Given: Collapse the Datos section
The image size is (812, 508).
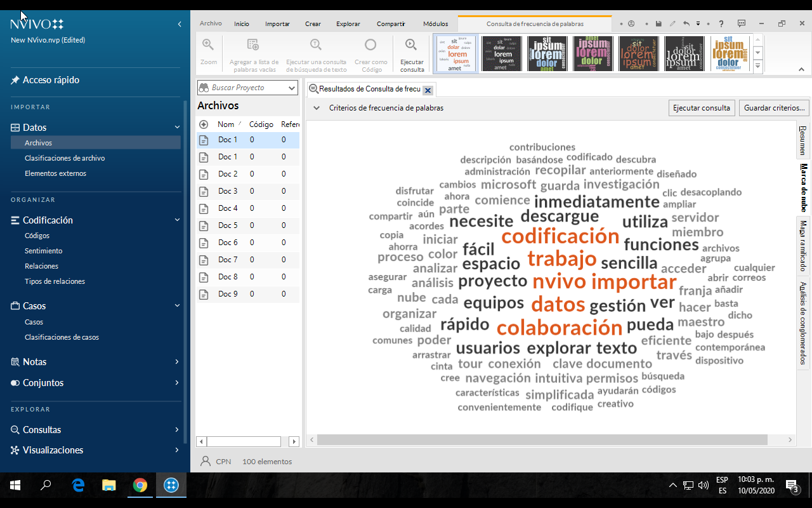Looking at the screenshot, I should coord(178,127).
